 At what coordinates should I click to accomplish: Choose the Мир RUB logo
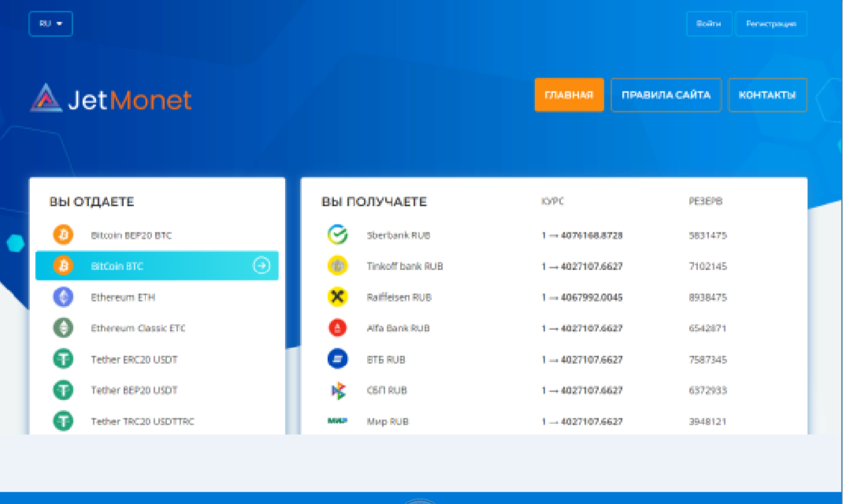coord(338,421)
